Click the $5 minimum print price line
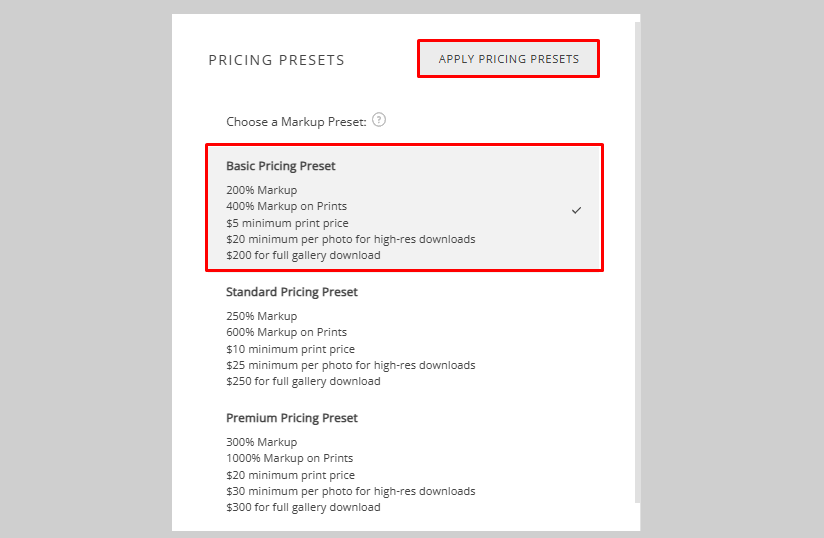Screen dimensions: 824x538 (x=287, y=223)
